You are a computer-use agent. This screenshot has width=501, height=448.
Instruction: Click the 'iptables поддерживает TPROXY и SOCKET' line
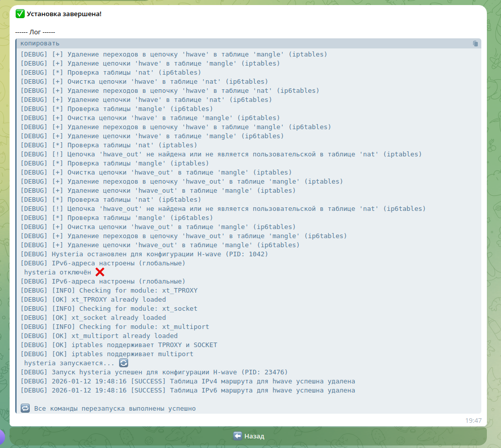pos(119,345)
